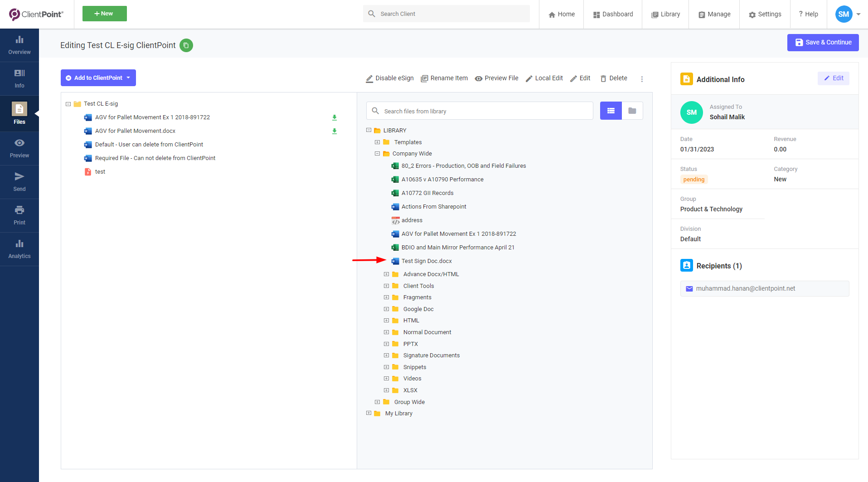Click Disable eSign in the toolbar
The width and height of the screenshot is (868, 482).
[390, 78]
